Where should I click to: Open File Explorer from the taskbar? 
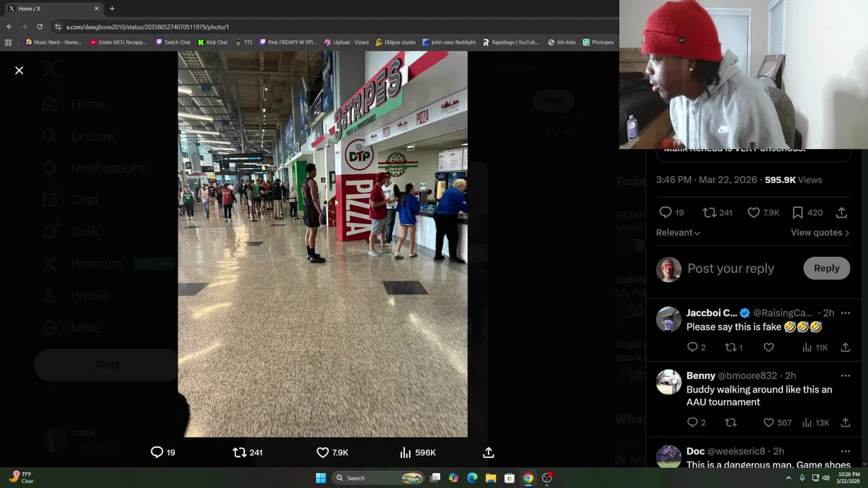490,478
